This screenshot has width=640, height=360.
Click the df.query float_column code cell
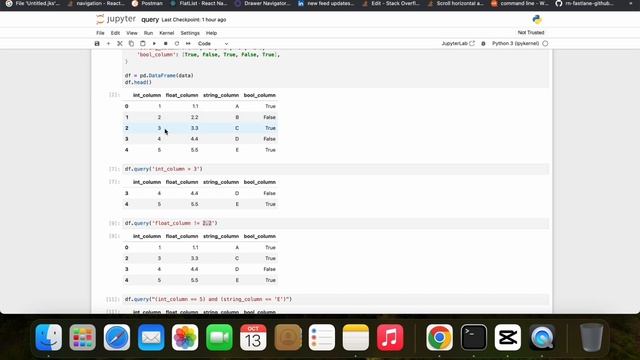pyautogui.click(x=336, y=223)
